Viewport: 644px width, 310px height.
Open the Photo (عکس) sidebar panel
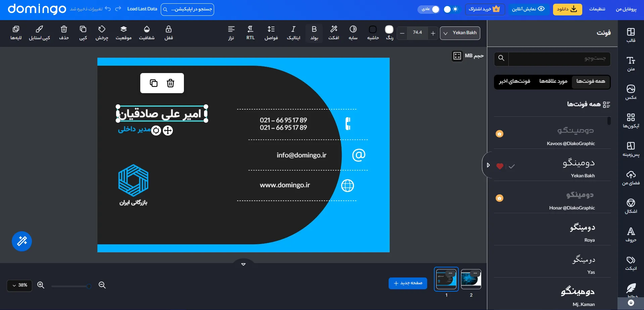coord(631,92)
